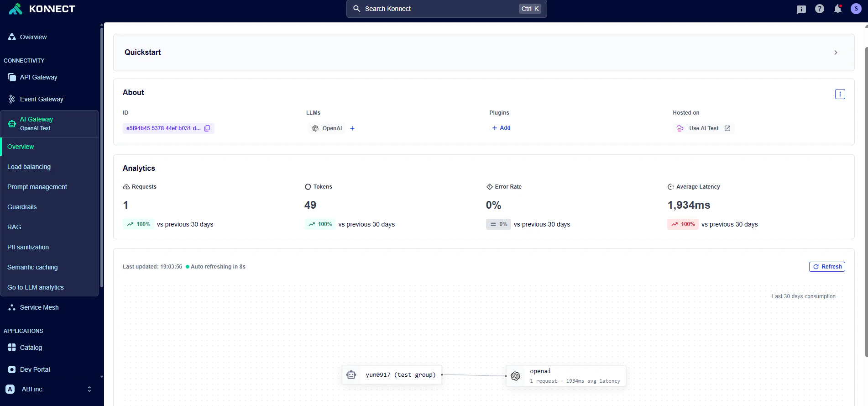Click the OpenAI logo in diagram node
Viewport: 868px width, 406px height.
516,376
